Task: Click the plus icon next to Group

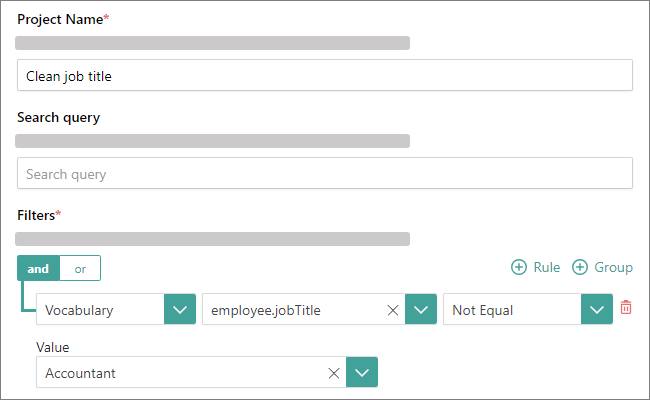Action: pos(579,267)
